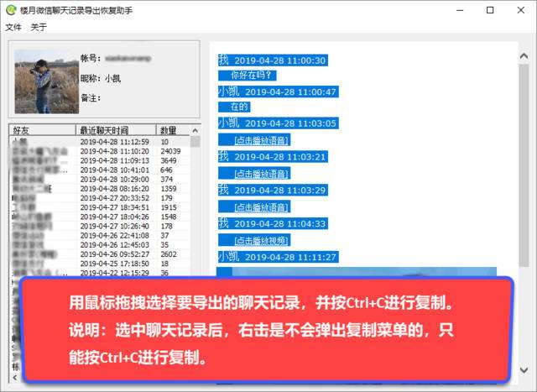The height and width of the screenshot is (392, 537).
Task: Select the row dated 2019-04-28 11:09:13
Action: pos(99,160)
